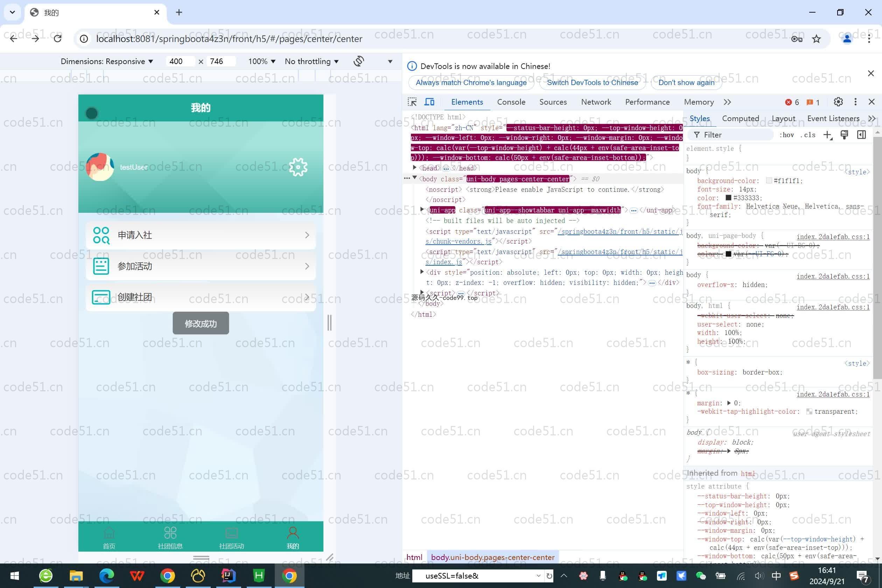
Task: Dismiss the DevTools language notification
Action: 871,73
